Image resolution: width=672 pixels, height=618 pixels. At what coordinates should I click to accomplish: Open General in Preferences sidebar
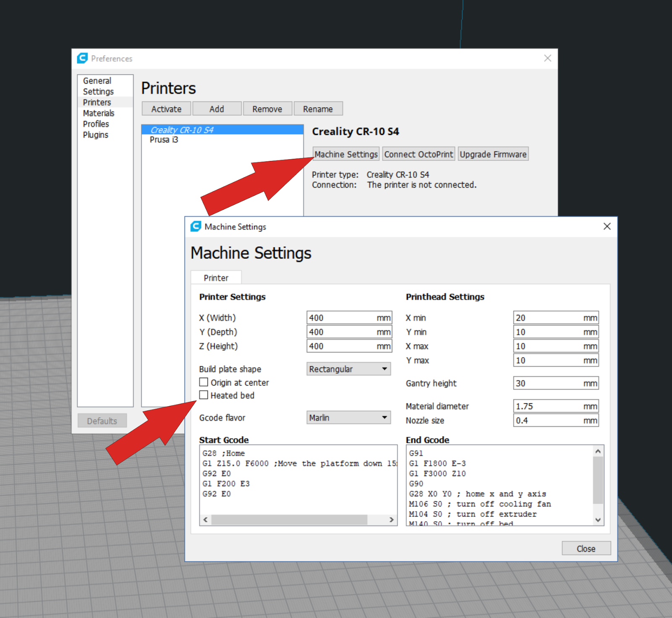pyautogui.click(x=97, y=81)
